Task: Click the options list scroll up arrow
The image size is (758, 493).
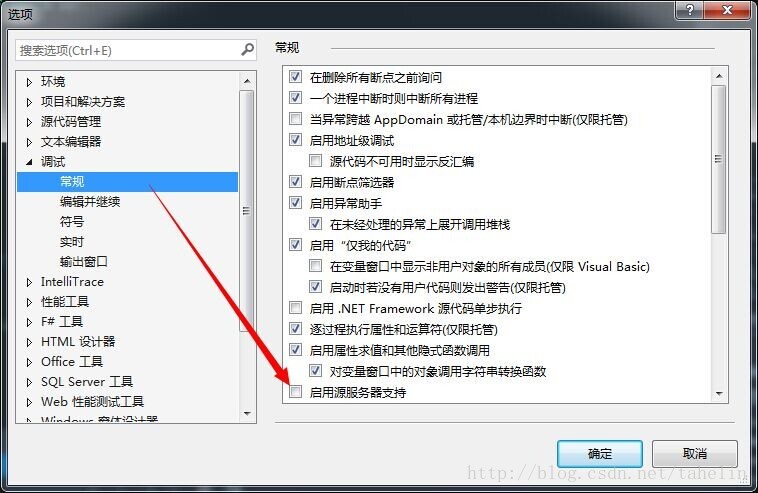Action: (719, 76)
